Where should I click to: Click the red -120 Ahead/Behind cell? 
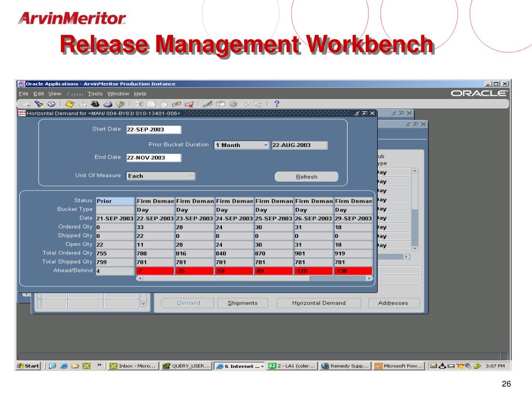(x=314, y=271)
